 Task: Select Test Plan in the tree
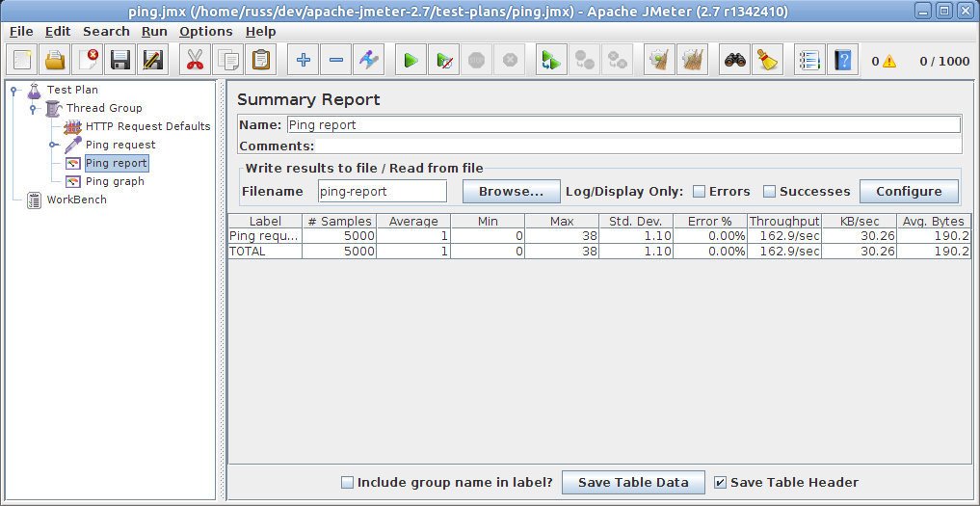[72, 90]
